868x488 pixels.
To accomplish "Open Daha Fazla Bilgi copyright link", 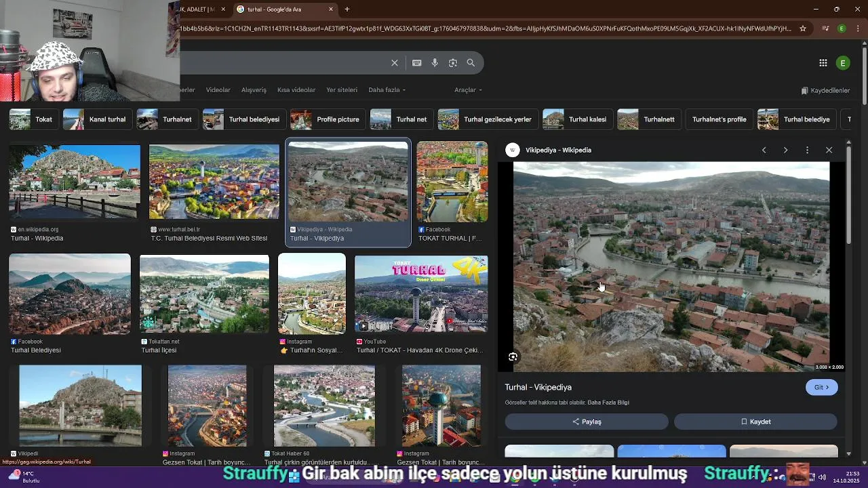I will tap(608, 403).
